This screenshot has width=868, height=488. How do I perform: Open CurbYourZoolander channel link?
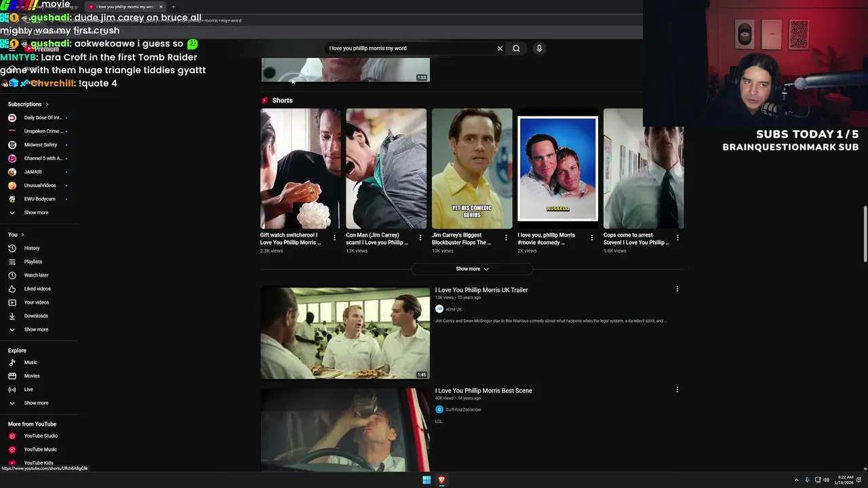pos(463,409)
